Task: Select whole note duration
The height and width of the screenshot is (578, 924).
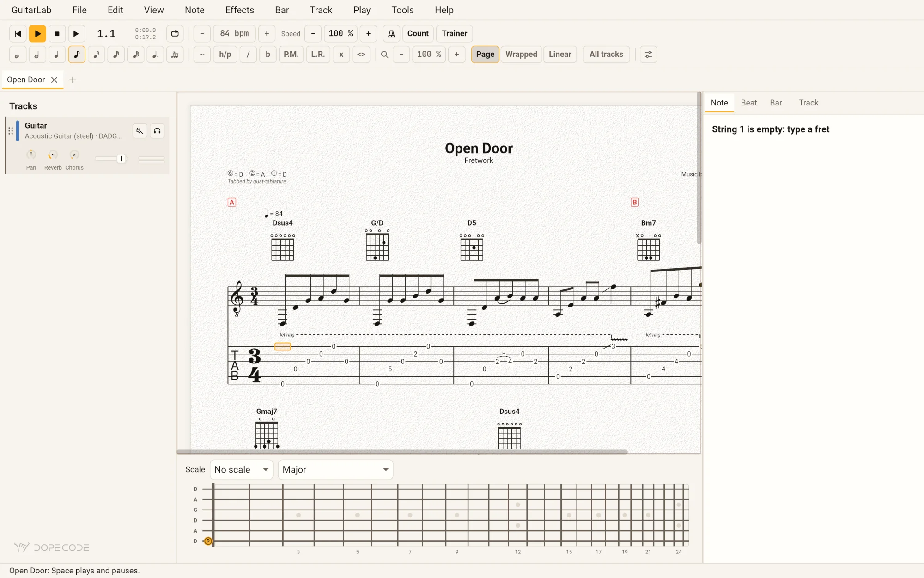Action: [18, 55]
